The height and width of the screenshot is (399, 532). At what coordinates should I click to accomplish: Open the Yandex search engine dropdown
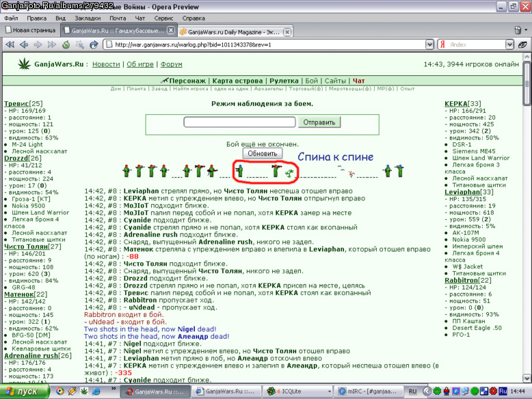[509, 44]
